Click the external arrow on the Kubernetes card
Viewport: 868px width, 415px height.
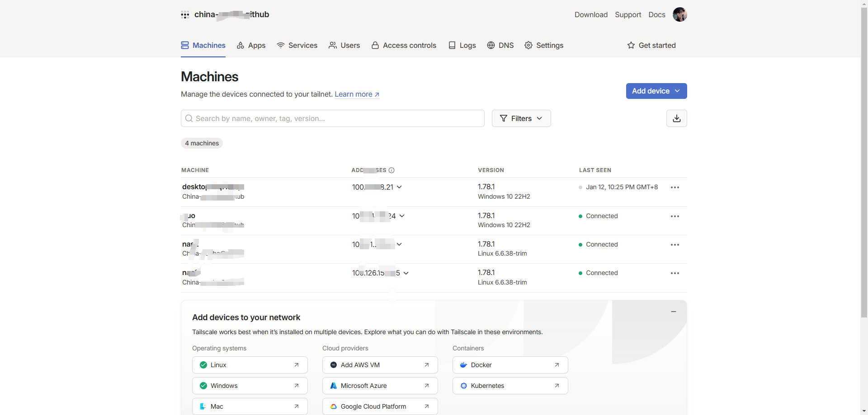pos(557,386)
